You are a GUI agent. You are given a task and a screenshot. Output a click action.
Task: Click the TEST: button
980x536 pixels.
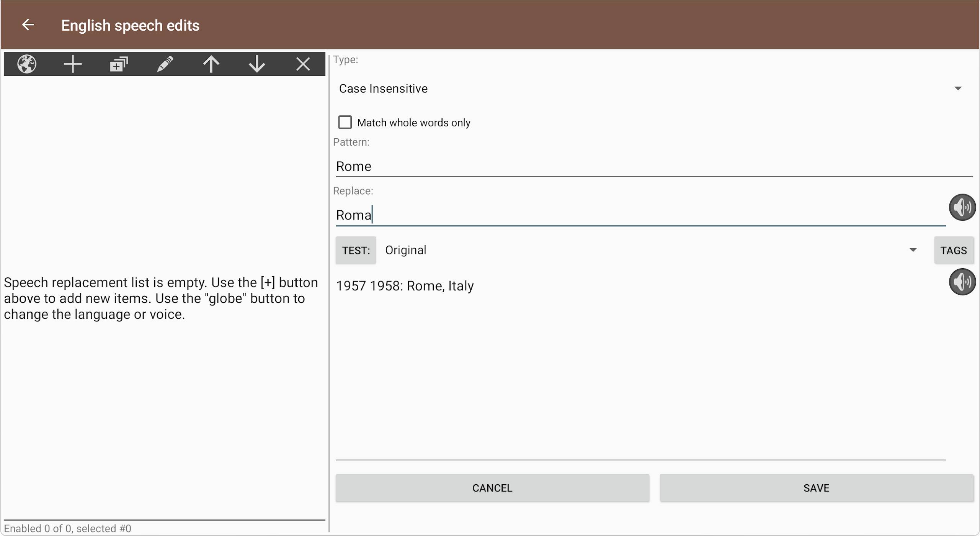(356, 250)
